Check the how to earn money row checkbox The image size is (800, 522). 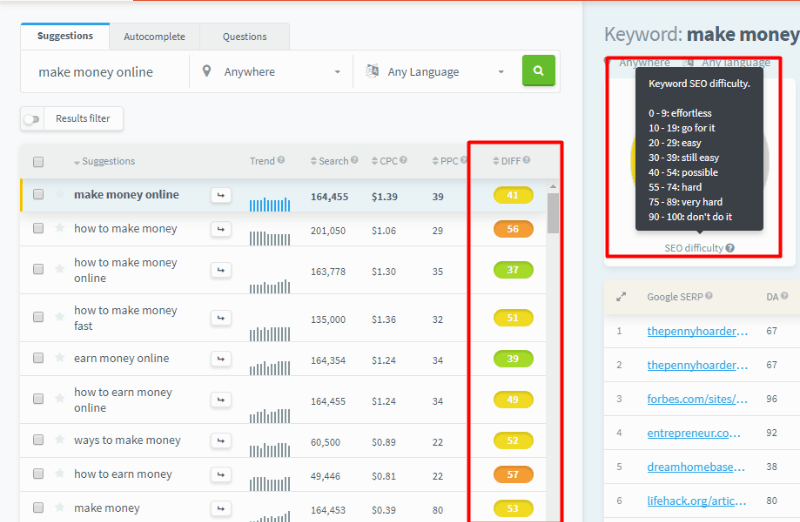38,474
